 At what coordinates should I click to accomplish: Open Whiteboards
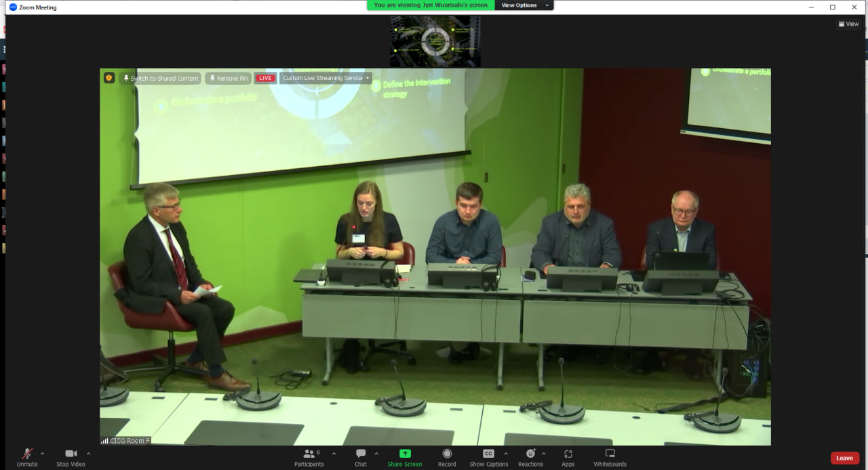[x=610, y=457]
